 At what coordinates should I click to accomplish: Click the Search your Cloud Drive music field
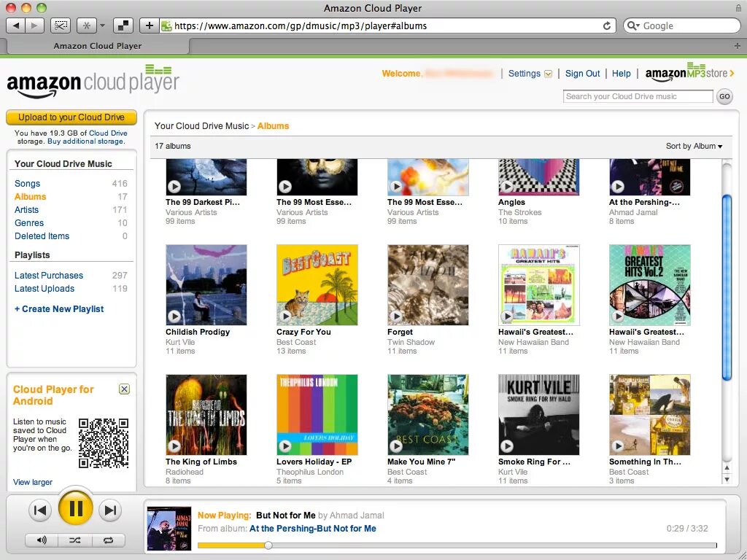coord(638,96)
